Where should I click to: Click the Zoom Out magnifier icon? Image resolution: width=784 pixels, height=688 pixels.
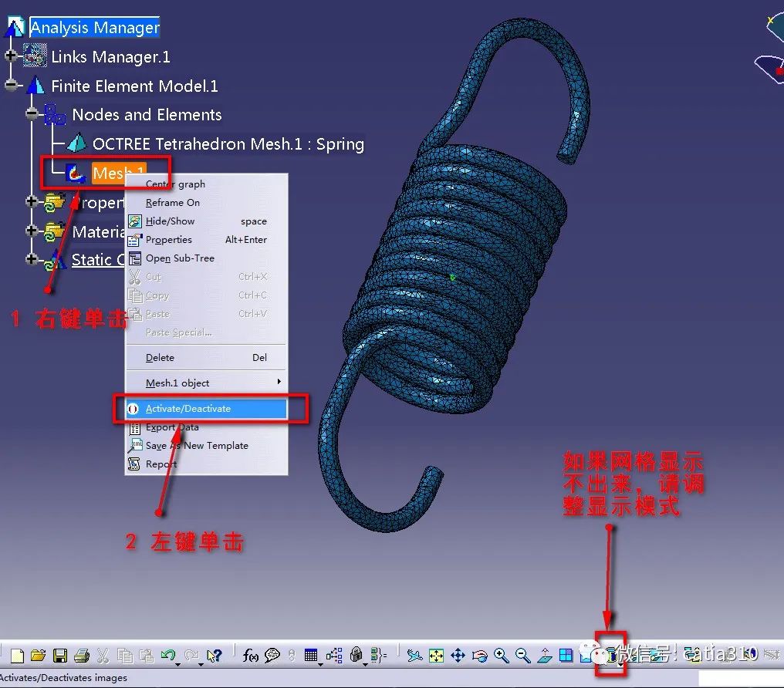point(522,656)
